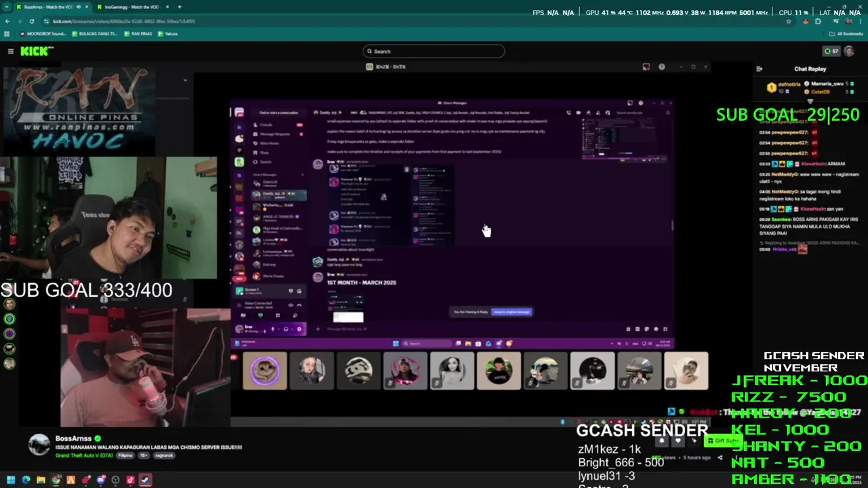The width and height of the screenshot is (868, 488).
Task: Click Find or start a conversation field
Action: click(279, 113)
